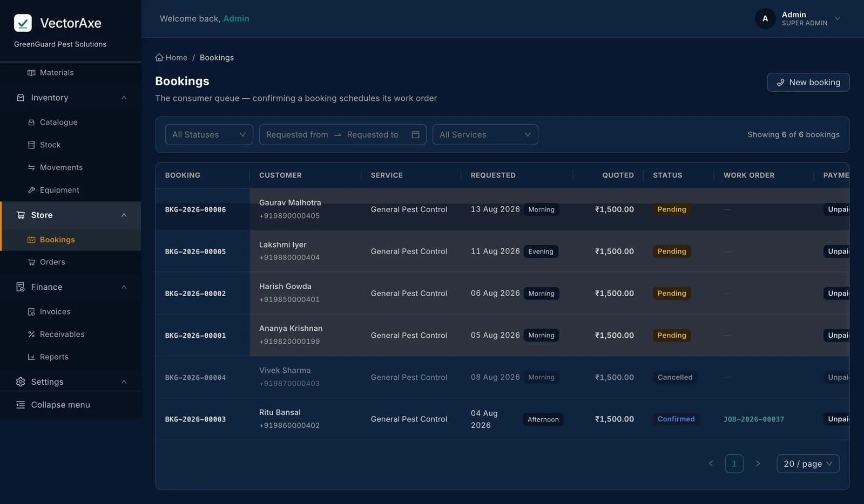Click the Bookings calendar icon in the sidebar

(31, 240)
